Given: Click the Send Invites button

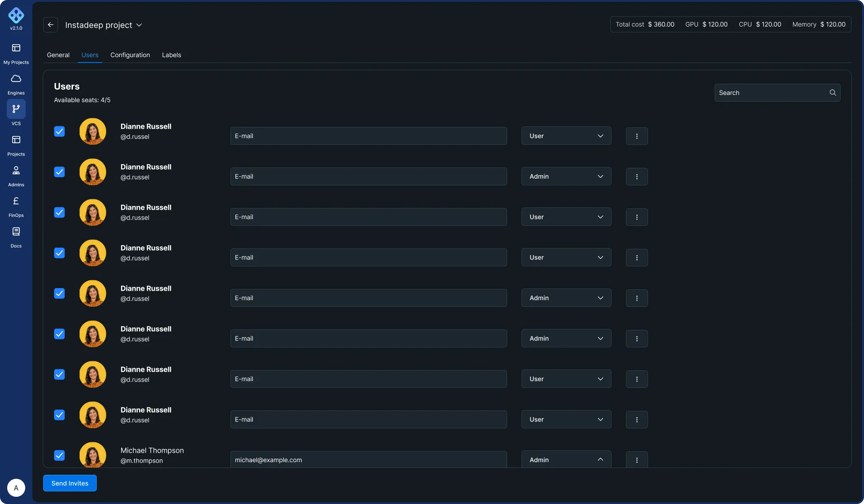Looking at the screenshot, I should 70,483.
